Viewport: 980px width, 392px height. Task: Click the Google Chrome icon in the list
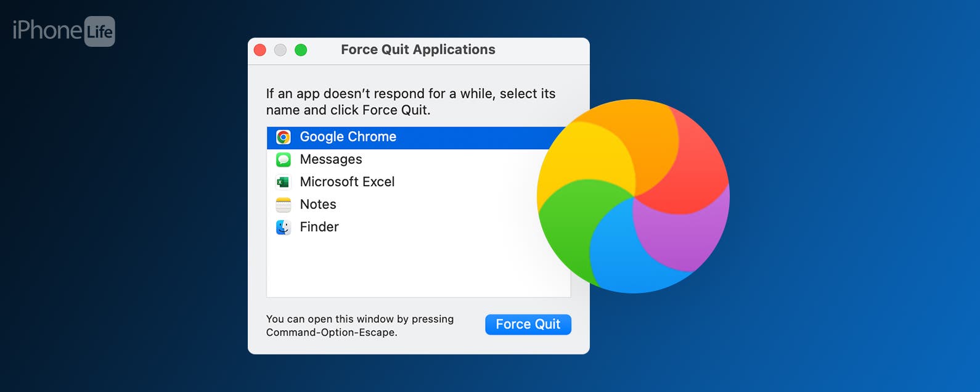(x=283, y=137)
